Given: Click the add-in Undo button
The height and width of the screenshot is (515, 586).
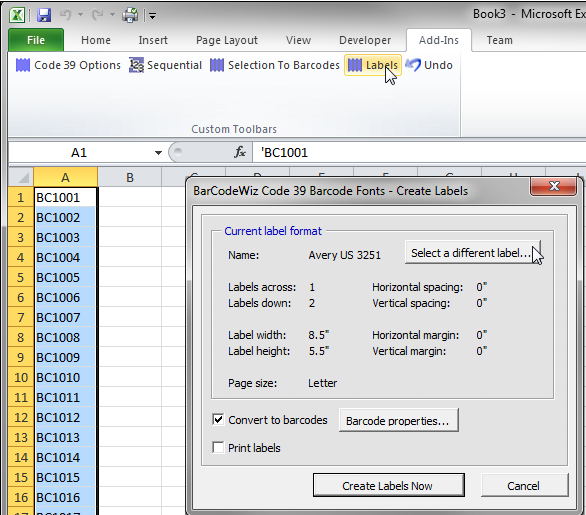Looking at the screenshot, I should point(429,65).
